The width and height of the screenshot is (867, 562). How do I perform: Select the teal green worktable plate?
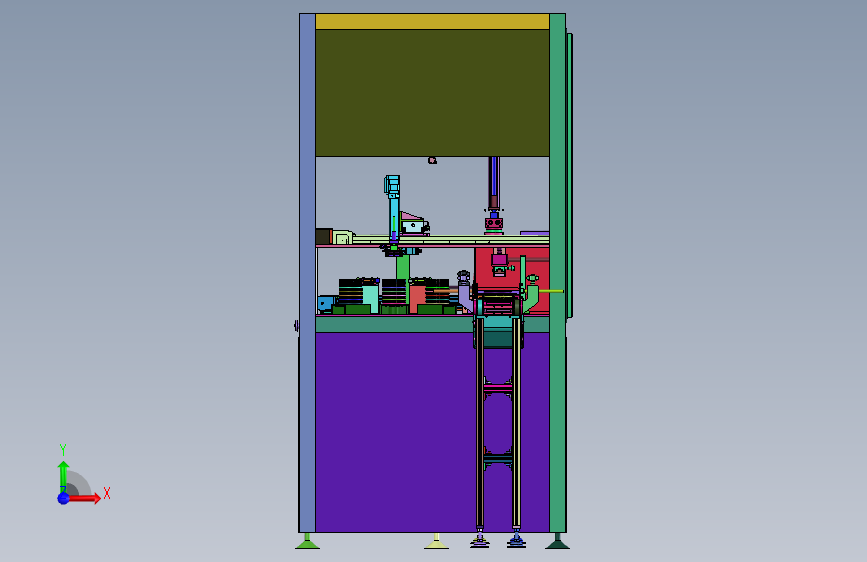pos(394,324)
